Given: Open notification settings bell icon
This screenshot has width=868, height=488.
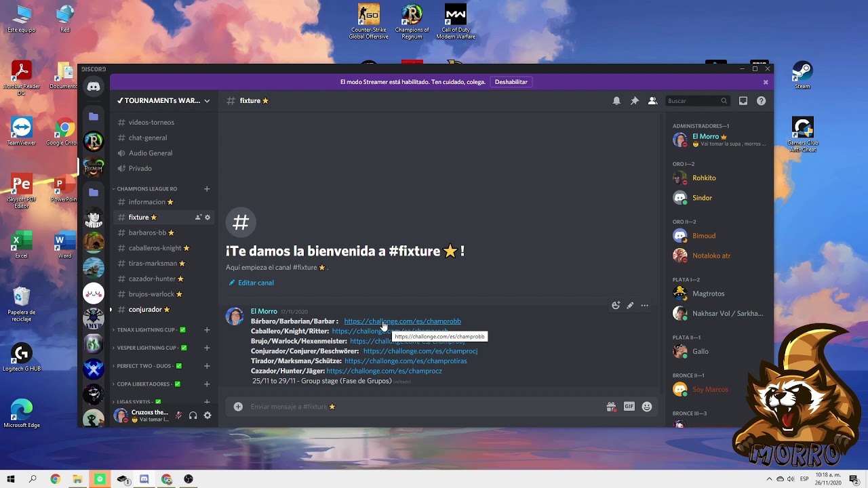Looking at the screenshot, I should 616,100.
